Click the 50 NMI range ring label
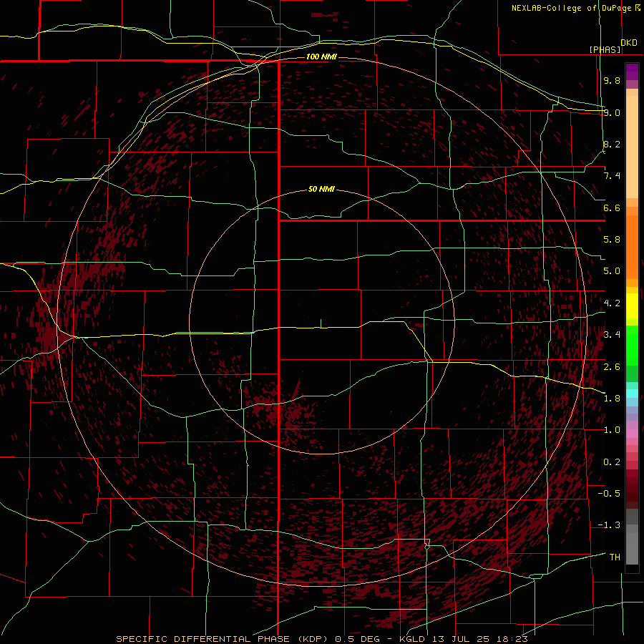The width and height of the screenshot is (644, 644). coord(321,190)
